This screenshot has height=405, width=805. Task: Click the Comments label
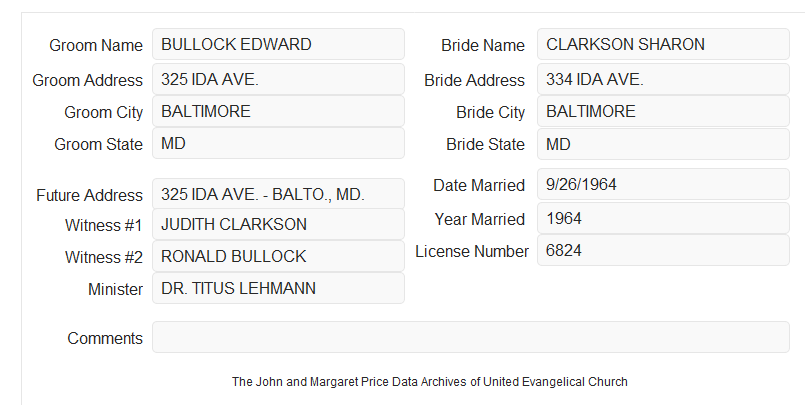(105, 338)
